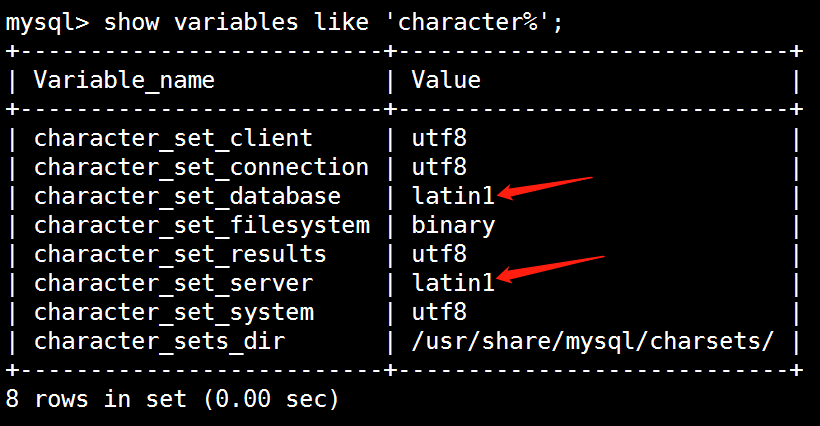Click character_set_database variable name

187,196
